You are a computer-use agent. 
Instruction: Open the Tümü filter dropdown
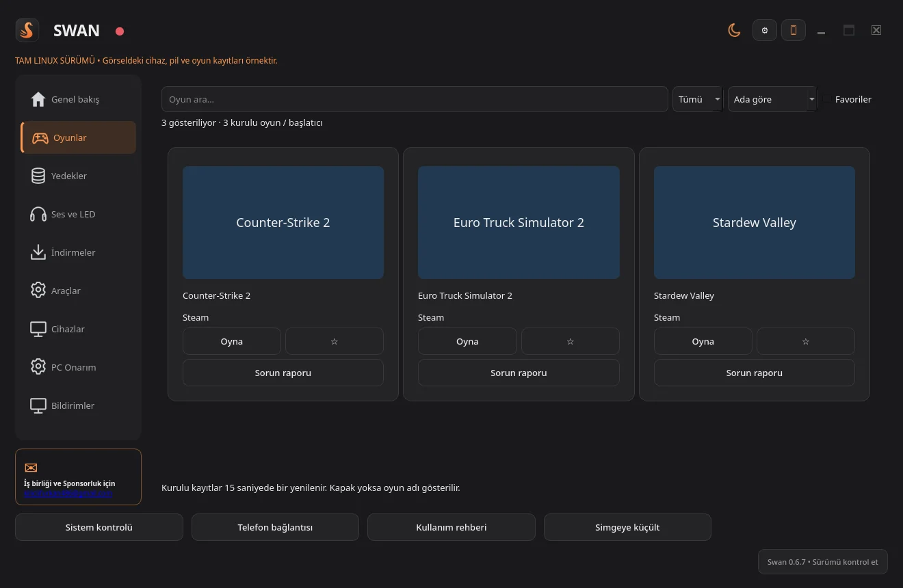pyautogui.click(x=698, y=99)
